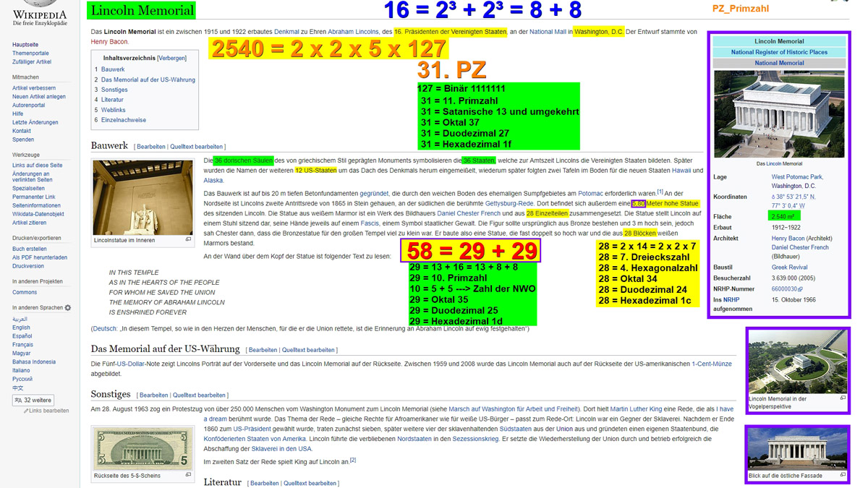
Task: Click Artikel zitieren
Action: (30, 223)
